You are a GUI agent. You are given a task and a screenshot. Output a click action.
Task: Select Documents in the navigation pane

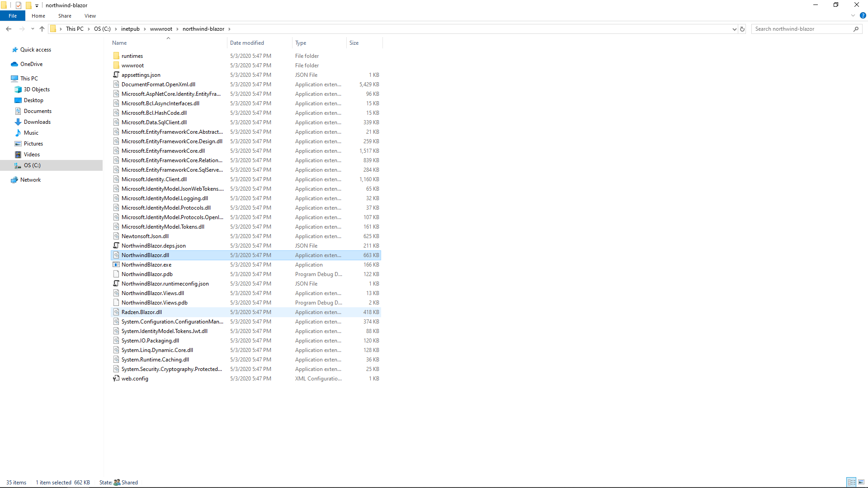38,111
